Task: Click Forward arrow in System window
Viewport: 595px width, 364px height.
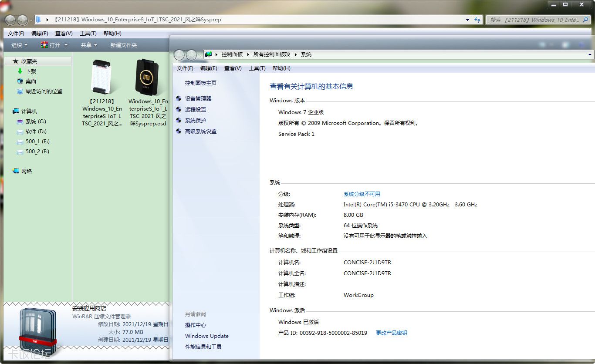Action: pyautogui.click(x=191, y=55)
